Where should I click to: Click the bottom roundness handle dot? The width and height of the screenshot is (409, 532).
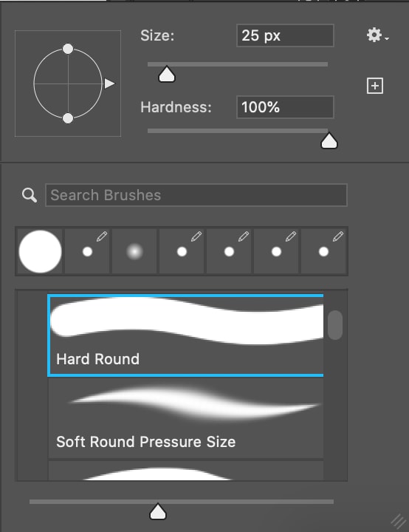click(x=68, y=118)
